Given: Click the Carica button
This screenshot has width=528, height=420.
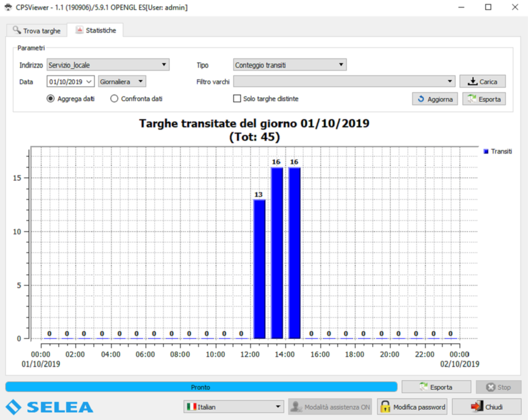Looking at the screenshot, I should pos(483,81).
